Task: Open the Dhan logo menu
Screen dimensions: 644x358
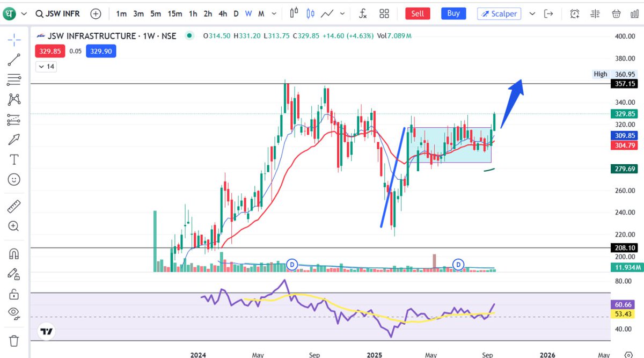Action: click(x=10, y=13)
